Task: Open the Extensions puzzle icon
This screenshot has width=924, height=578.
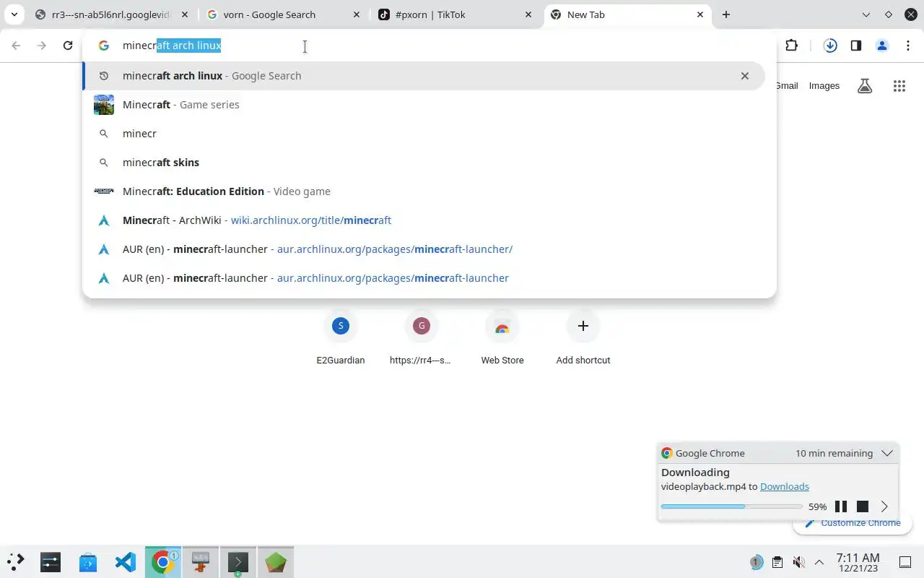Action: pos(792,46)
